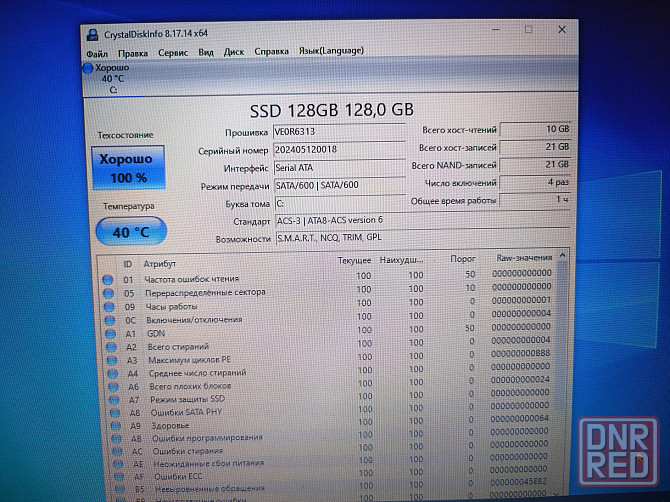Open the Справка menu

271,52
